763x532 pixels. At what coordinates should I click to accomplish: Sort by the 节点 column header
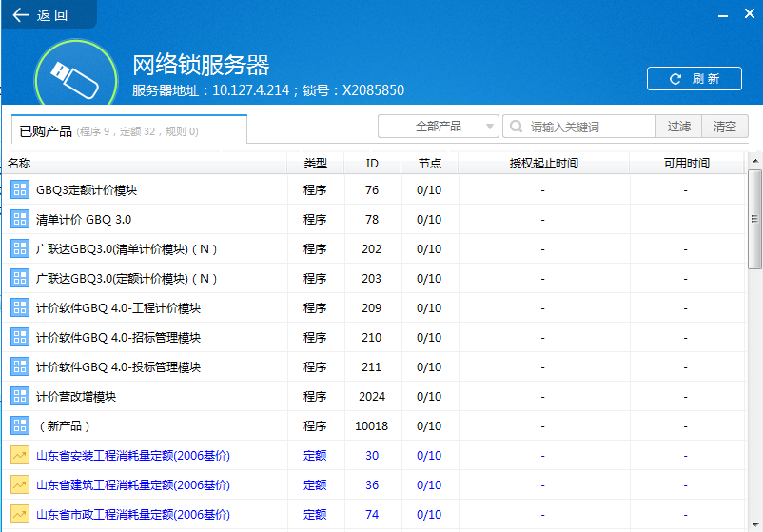tap(430, 164)
